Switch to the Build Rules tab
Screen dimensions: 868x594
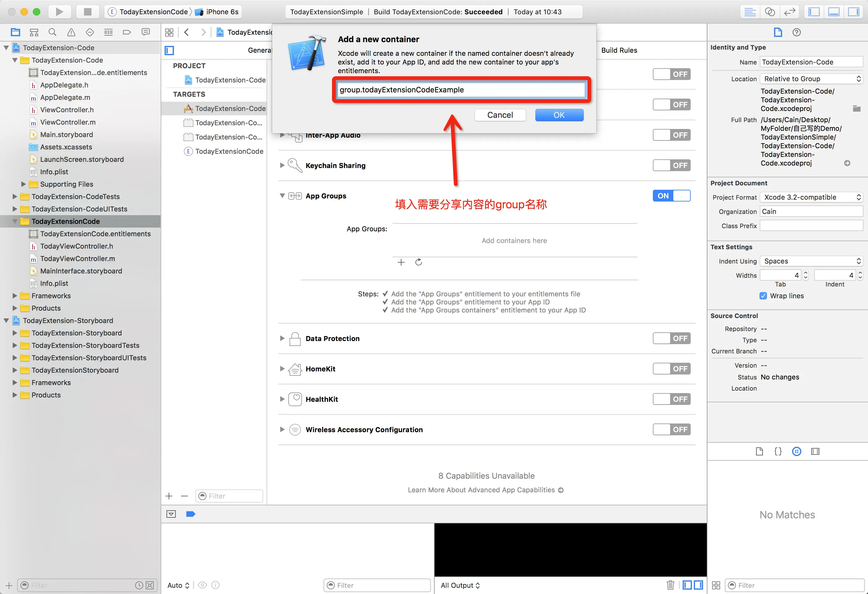coord(619,51)
